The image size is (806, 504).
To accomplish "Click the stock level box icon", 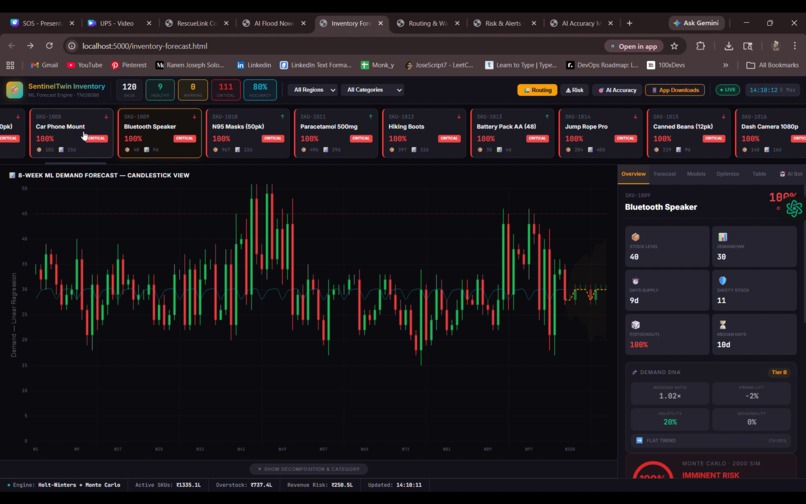I will (x=635, y=237).
